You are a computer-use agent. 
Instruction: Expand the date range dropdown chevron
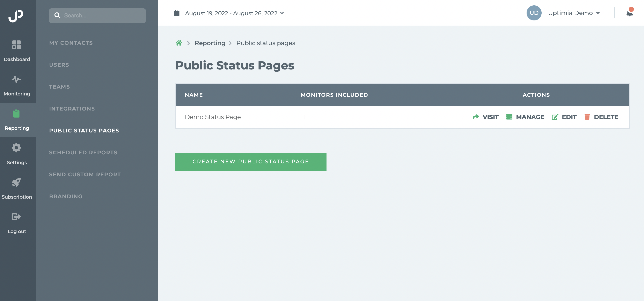tap(282, 13)
